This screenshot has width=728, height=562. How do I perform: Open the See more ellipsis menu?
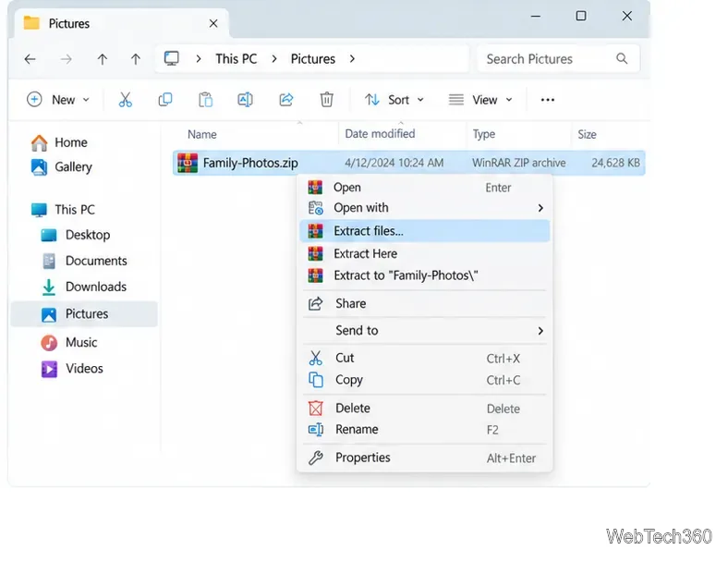click(548, 100)
